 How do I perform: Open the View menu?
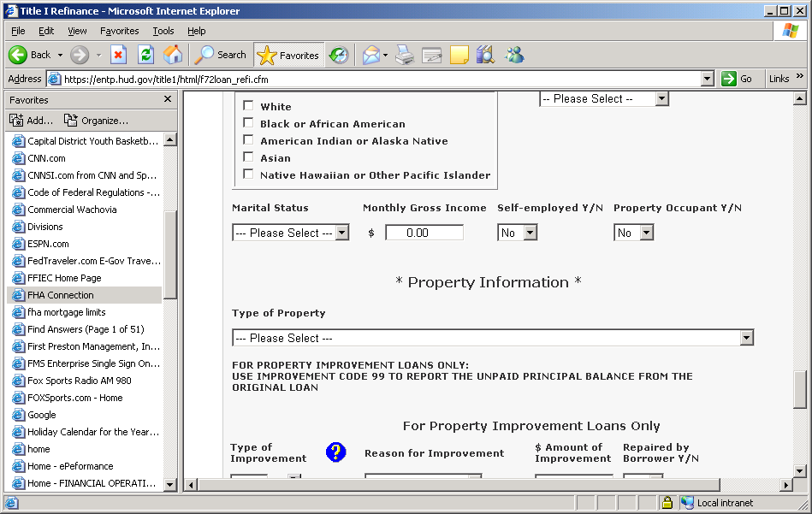click(77, 31)
